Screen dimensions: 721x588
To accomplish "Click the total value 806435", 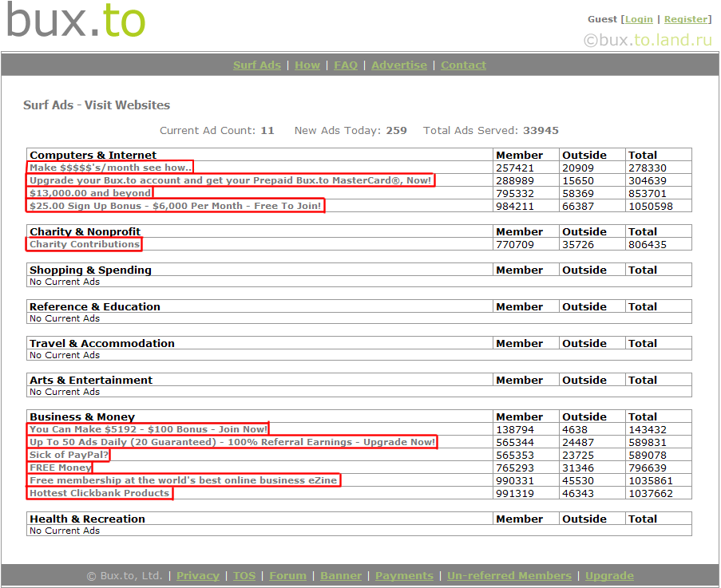I will click(x=647, y=244).
